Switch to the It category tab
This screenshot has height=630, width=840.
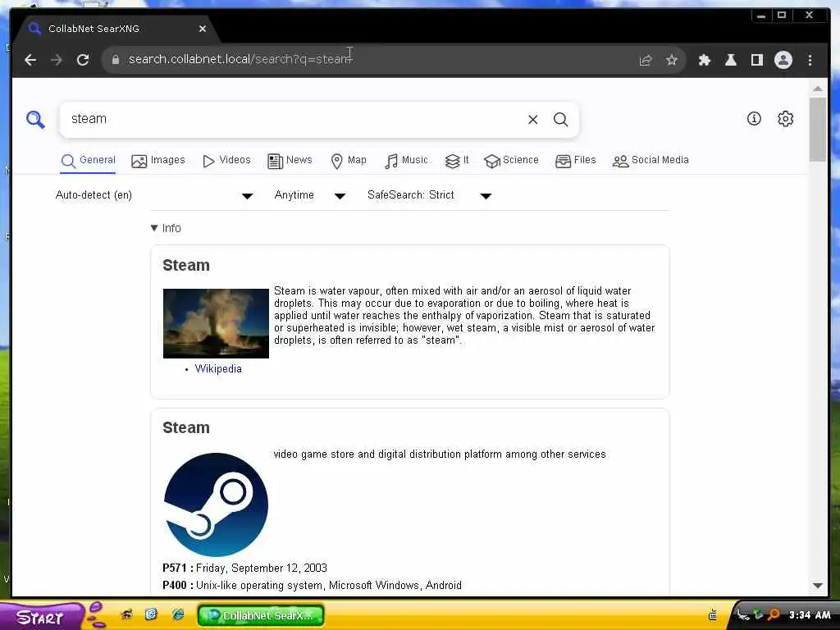[457, 160]
